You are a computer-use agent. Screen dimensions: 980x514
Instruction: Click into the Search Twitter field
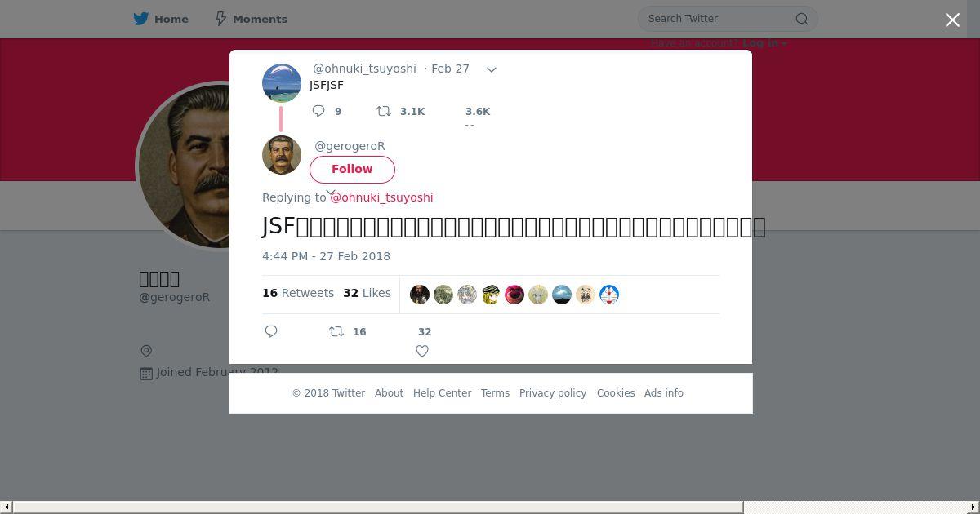coord(719,19)
